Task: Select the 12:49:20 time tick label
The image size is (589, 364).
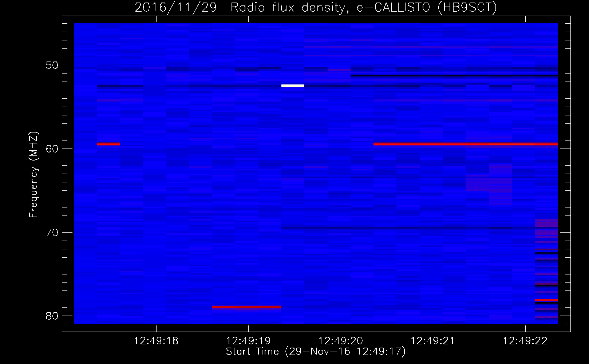Action: pyautogui.click(x=341, y=341)
